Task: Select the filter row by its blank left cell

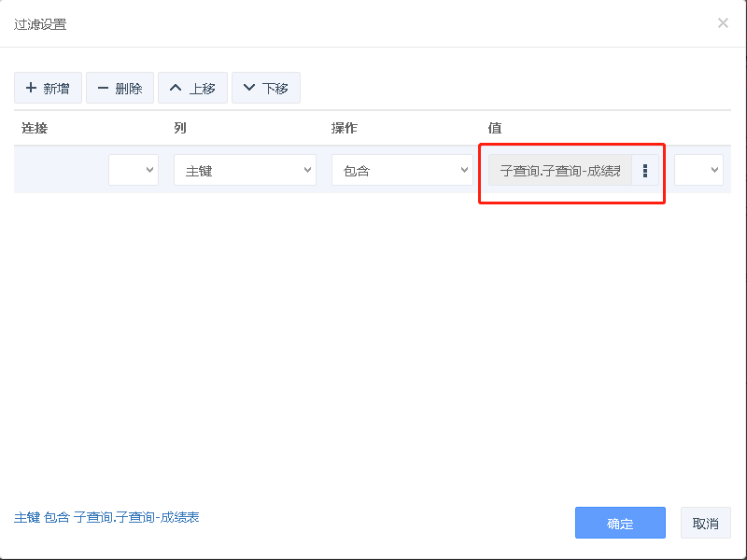Action: (58, 171)
